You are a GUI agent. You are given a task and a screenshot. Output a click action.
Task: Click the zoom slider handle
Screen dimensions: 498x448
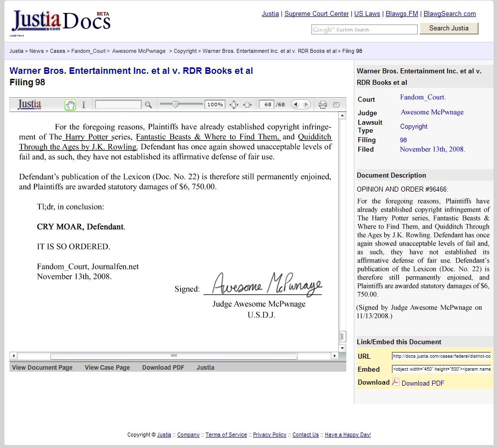click(x=175, y=104)
